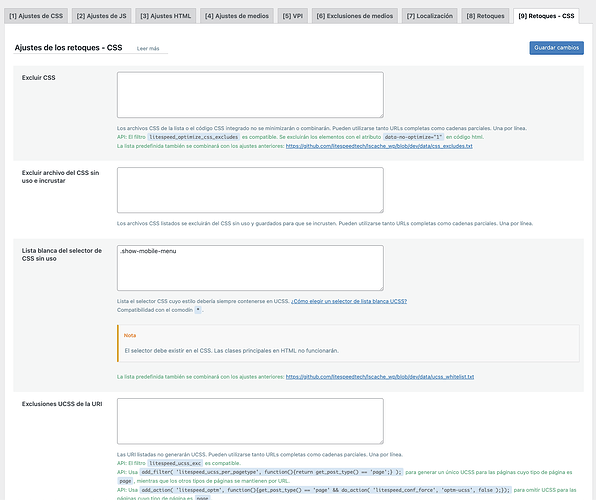
Task: Click the resize handle of Excluir CSS textarea
Action: tap(381, 115)
